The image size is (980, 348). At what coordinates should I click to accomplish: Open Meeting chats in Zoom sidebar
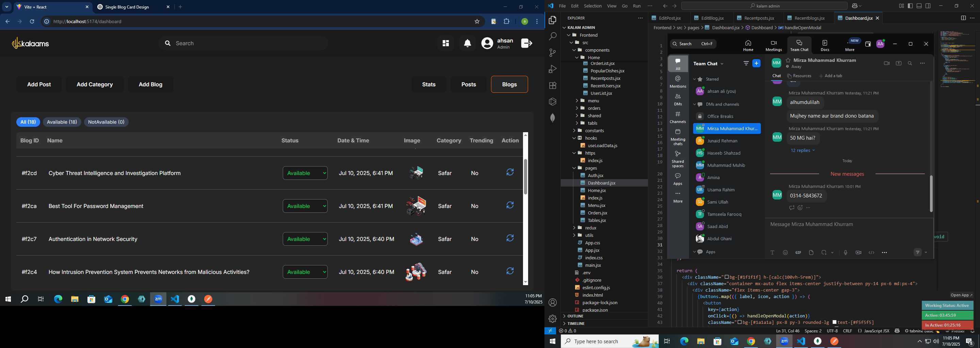coord(678,137)
